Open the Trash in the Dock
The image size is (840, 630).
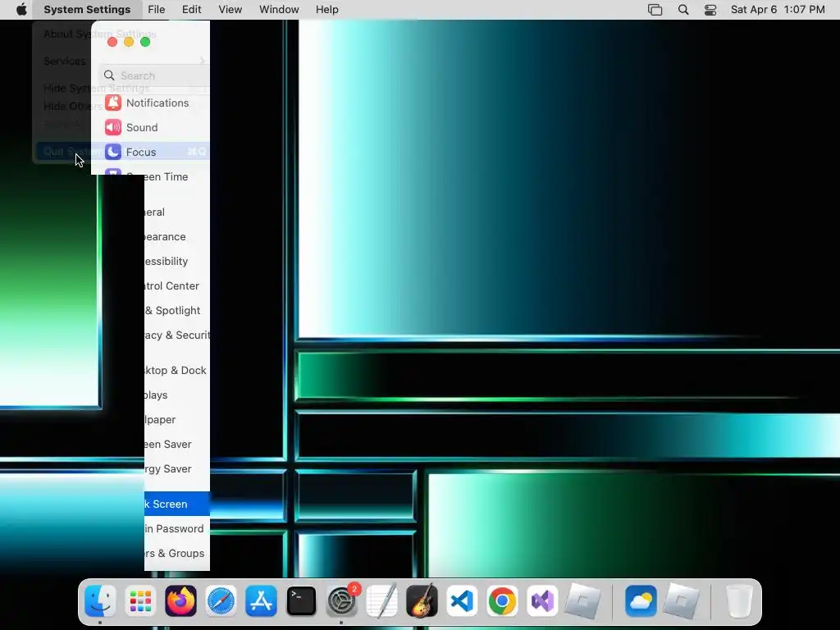pyautogui.click(x=739, y=601)
